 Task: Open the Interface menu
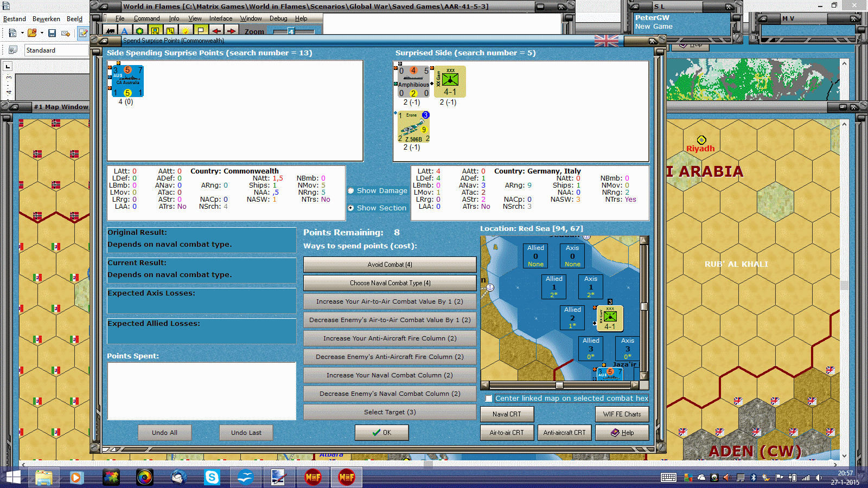[221, 18]
